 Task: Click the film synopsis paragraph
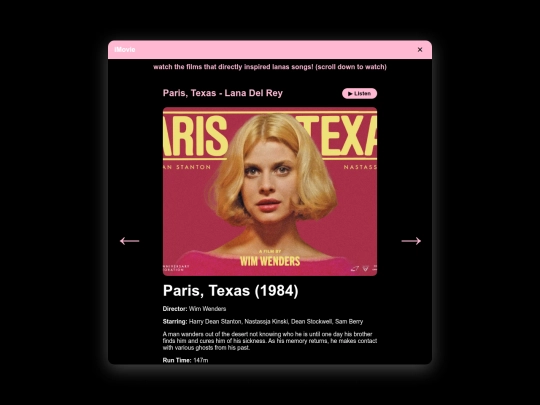tap(270, 341)
